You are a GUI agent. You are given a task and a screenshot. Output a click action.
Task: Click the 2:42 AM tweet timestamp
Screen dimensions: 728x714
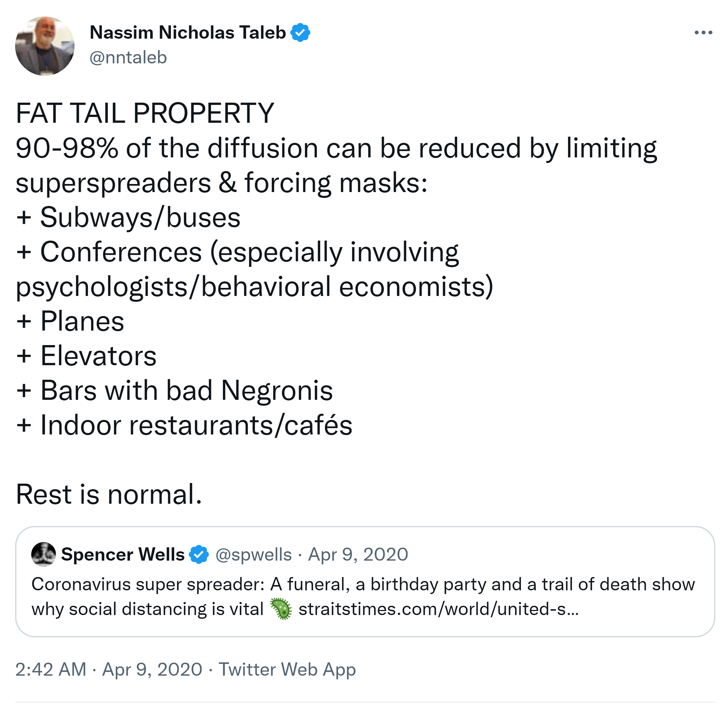(x=51, y=669)
